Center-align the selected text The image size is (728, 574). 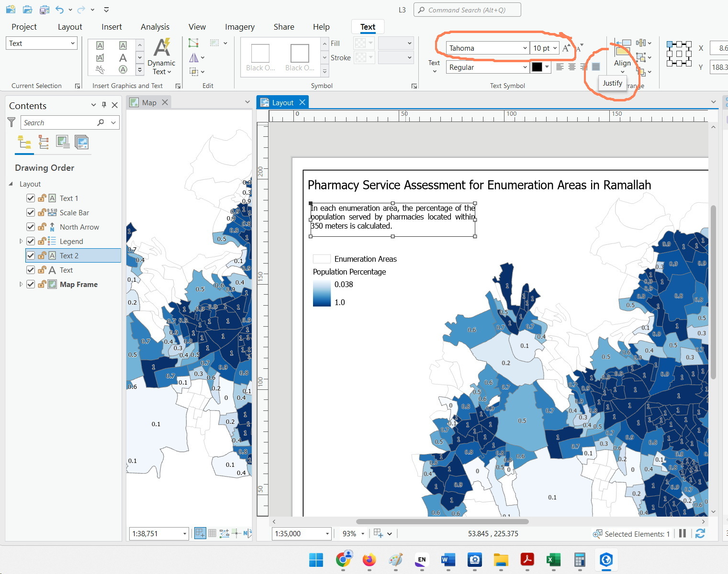571,67
